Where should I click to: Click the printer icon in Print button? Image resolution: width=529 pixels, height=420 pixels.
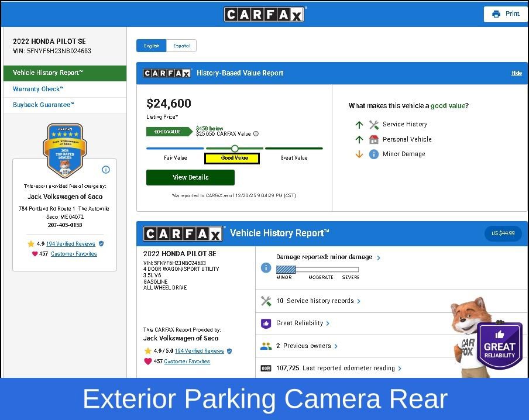[496, 14]
